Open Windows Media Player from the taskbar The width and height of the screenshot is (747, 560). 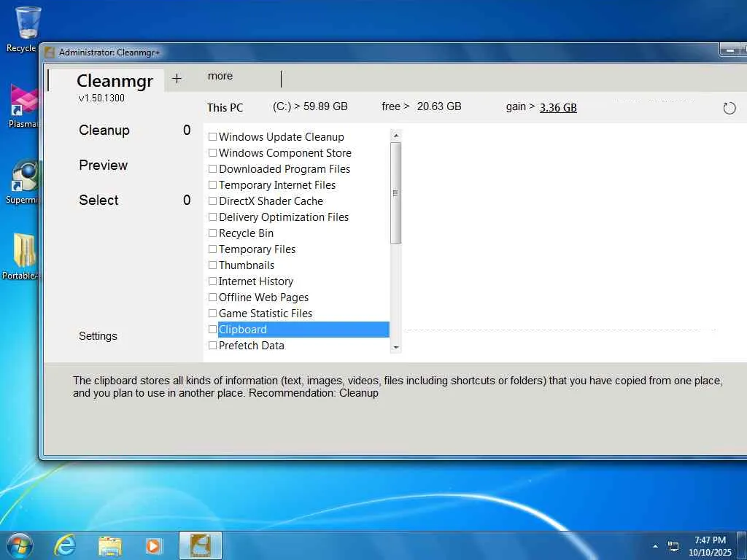click(154, 545)
